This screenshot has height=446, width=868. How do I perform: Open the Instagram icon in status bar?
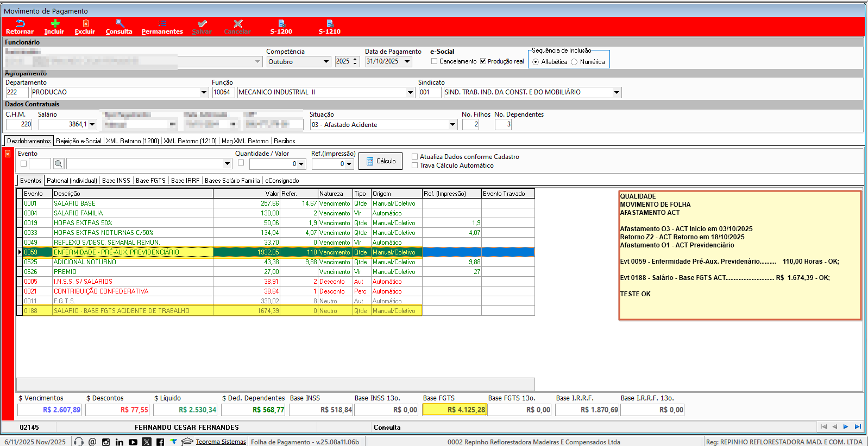[x=106, y=442]
